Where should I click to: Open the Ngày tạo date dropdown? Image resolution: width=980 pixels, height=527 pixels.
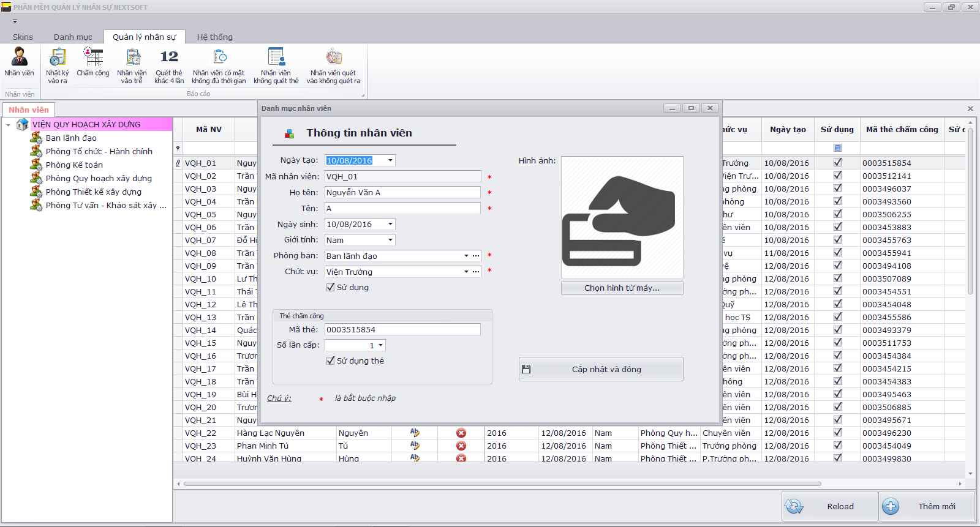click(x=390, y=160)
